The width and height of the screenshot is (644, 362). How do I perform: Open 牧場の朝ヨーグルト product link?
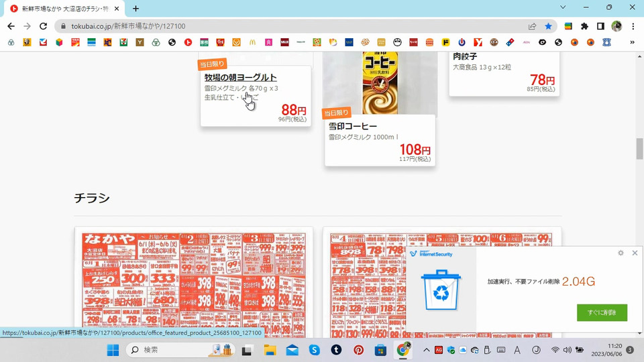[241, 77]
